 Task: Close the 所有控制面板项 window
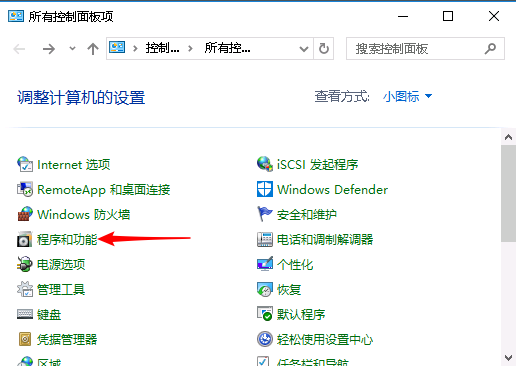494,16
